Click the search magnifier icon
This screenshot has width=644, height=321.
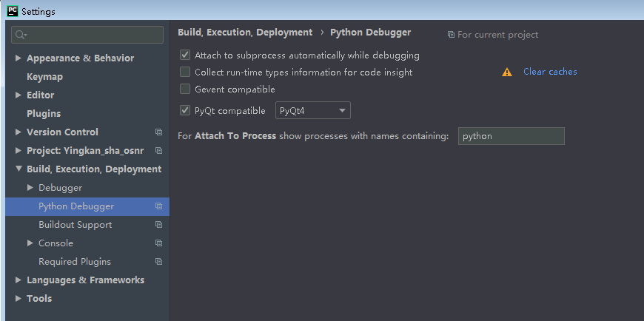pyautogui.click(x=20, y=35)
